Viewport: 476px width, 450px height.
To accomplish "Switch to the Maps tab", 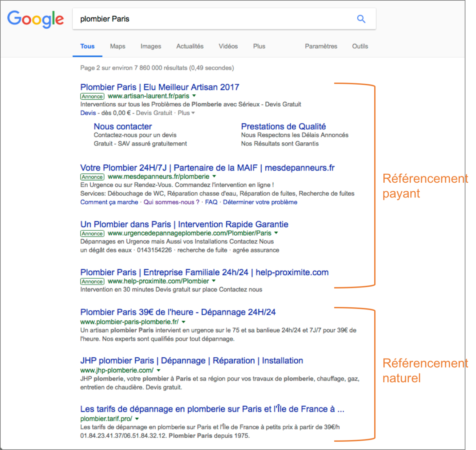I will tap(118, 46).
